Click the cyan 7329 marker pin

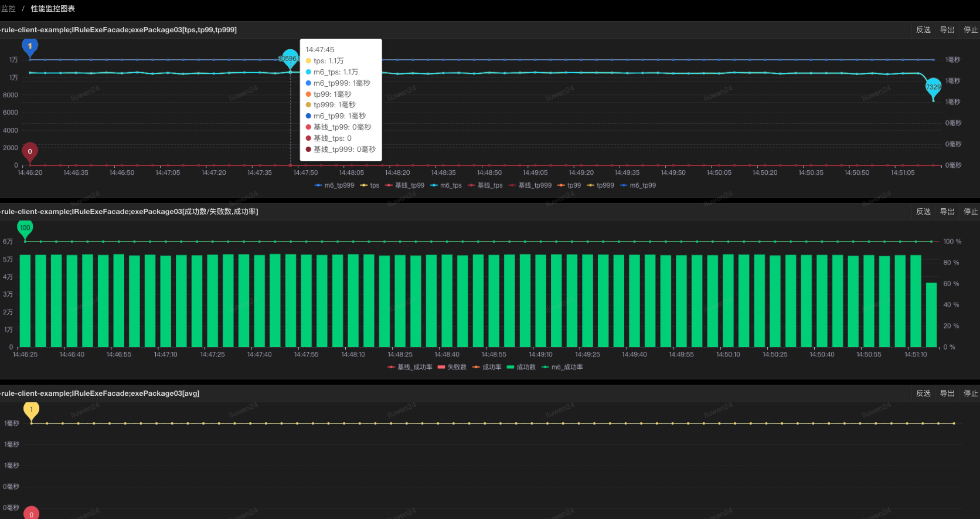[933, 87]
